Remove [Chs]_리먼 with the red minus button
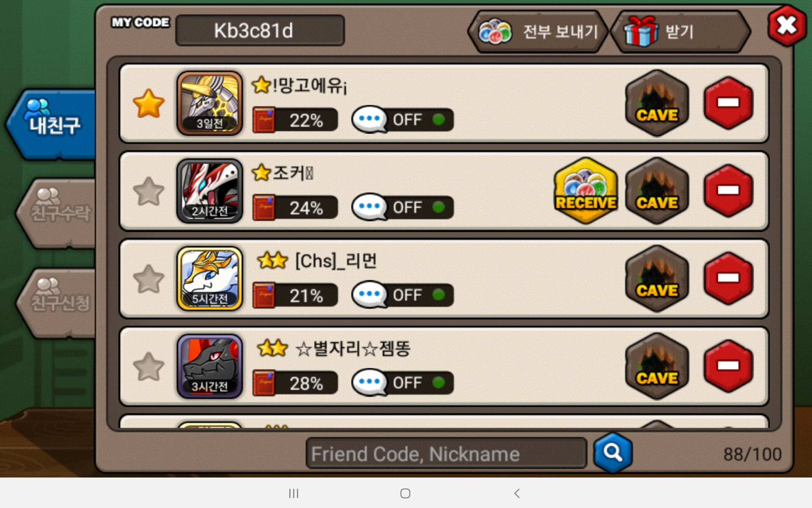Image resolution: width=812 pixels, height=508 pixels. point(728,278)
